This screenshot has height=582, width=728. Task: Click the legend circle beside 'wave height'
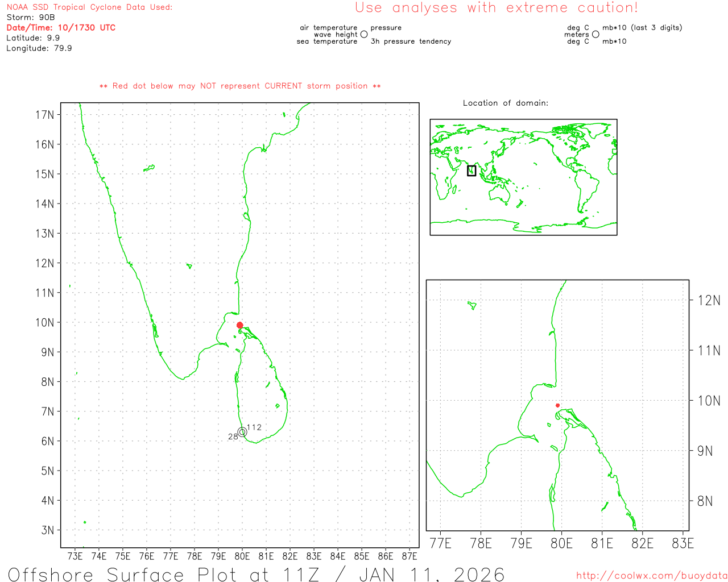364,35
